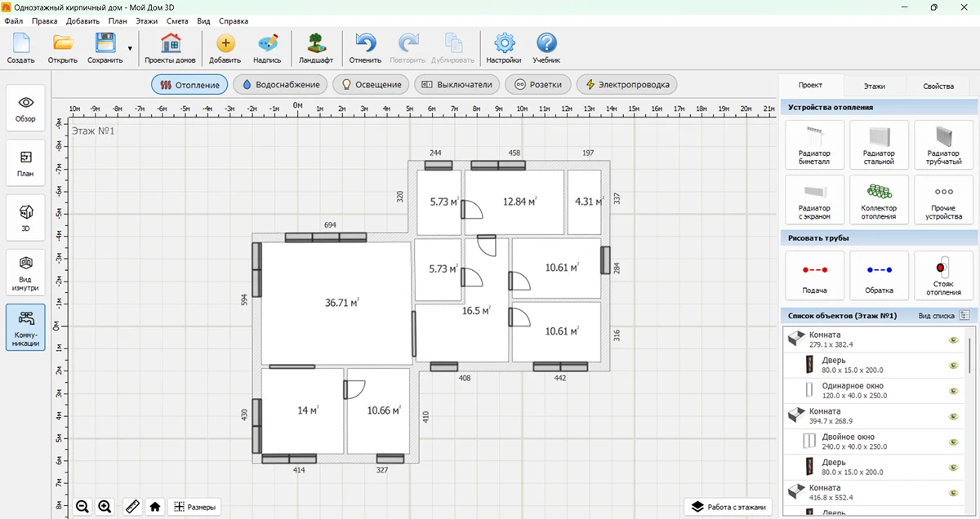Select the Освещение communications tab
Viewport: 980px width, 519px height.
tap(371, 84)
